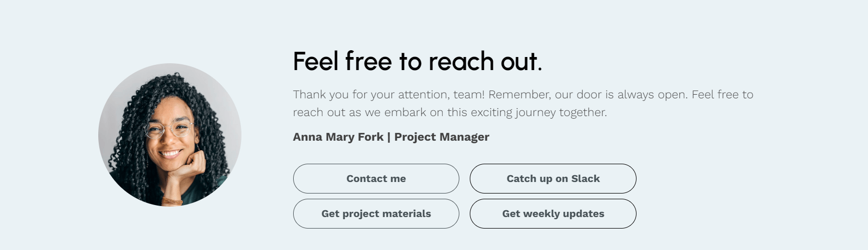Click the eyeglasses in the profile photo

click(168, 129)
